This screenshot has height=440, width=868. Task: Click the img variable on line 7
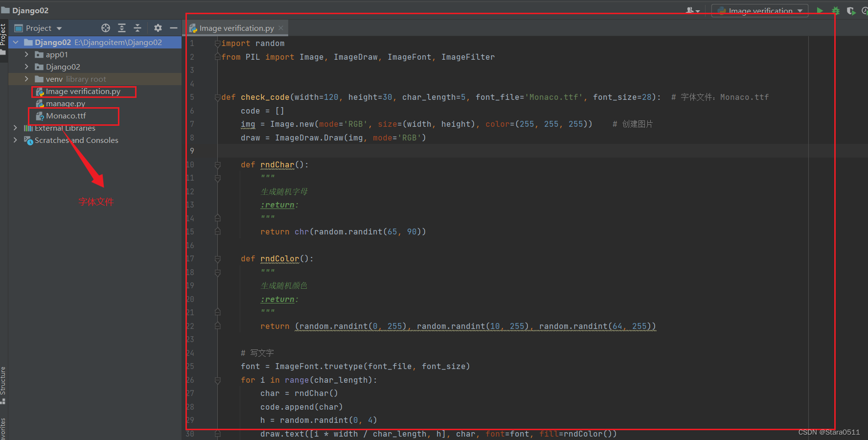pos(248,124)
